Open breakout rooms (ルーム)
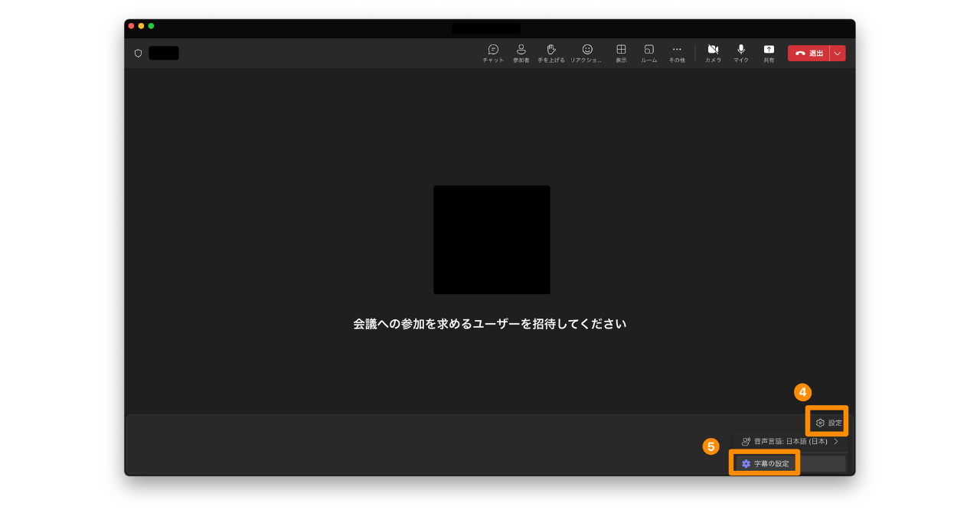 648,53
